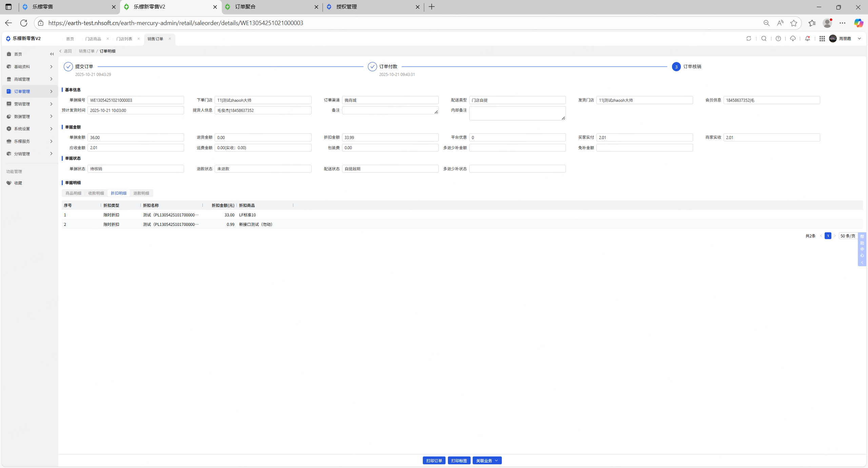The height and width of the screenshot is (468, 868).
Task: Switch to the 退款明细 tab
Action: tap(141, 193)
